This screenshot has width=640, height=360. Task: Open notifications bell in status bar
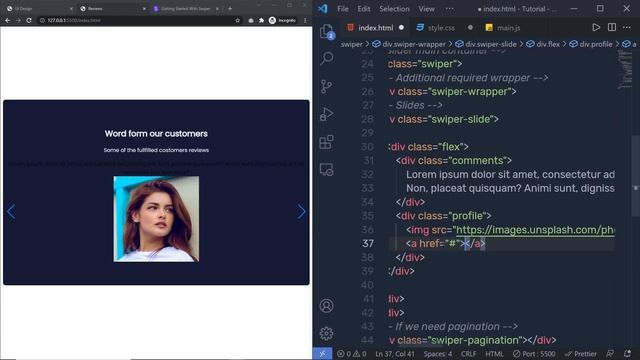pyautogui.click(x=627, y=353)
